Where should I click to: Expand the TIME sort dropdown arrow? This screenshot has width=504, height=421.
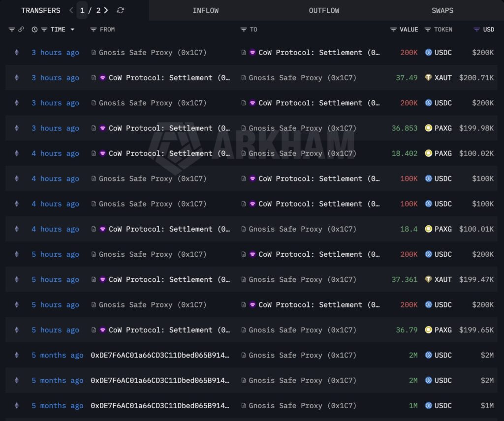pos(73,30)
